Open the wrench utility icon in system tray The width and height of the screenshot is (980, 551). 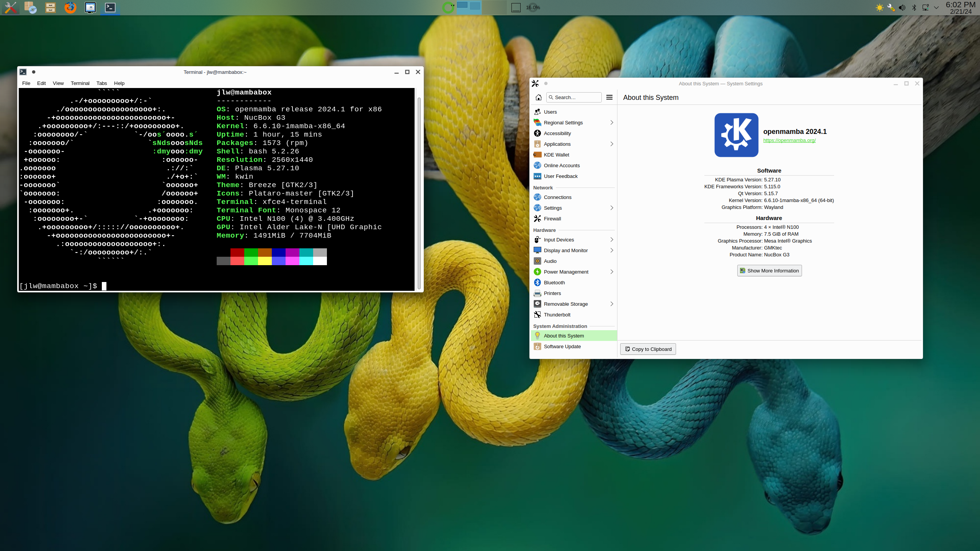(x=891, y=8)
